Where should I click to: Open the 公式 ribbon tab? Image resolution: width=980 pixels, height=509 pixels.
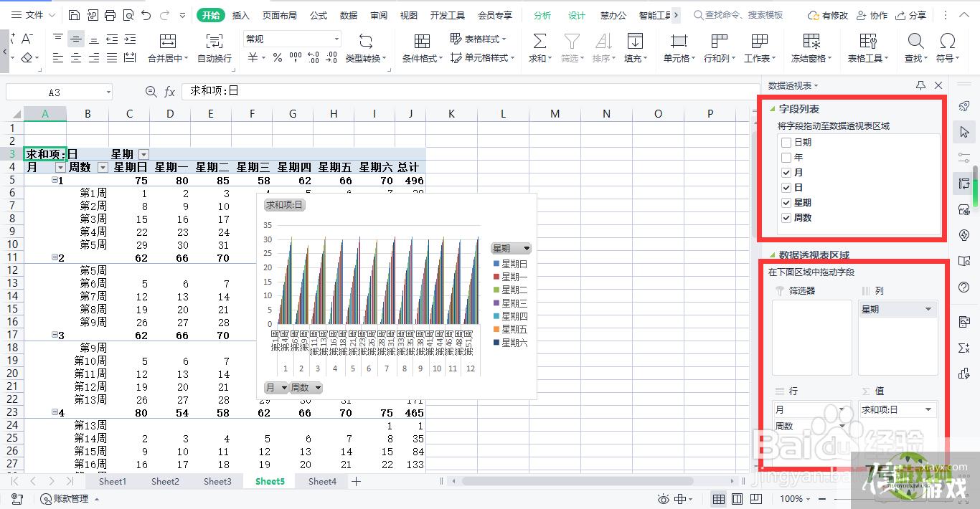pyautogui.click(x=319, y=15)
